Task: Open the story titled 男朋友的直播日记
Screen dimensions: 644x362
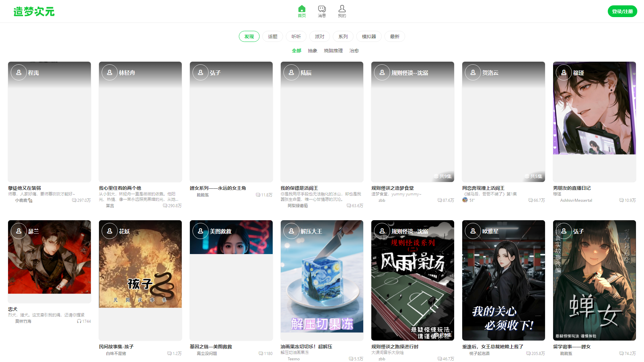Action: pos(572,188)
